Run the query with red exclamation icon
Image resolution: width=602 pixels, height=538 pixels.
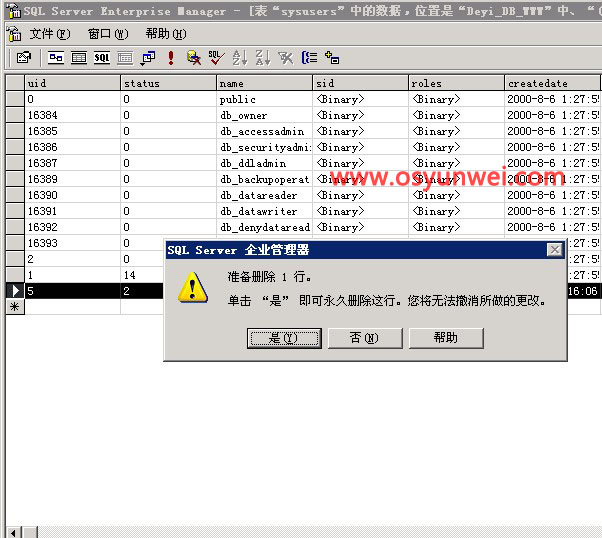point(171,58)
